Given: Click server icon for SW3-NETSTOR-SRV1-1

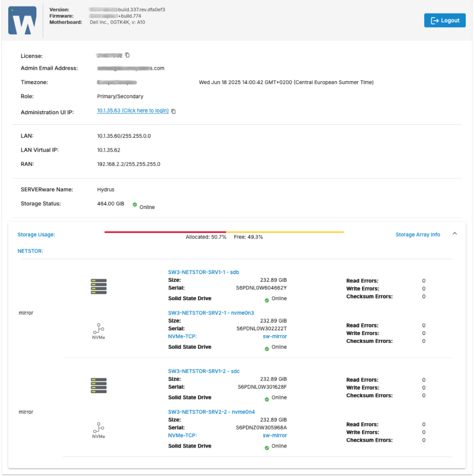Looking at the screenshot, I should click(x=98, y=287).
